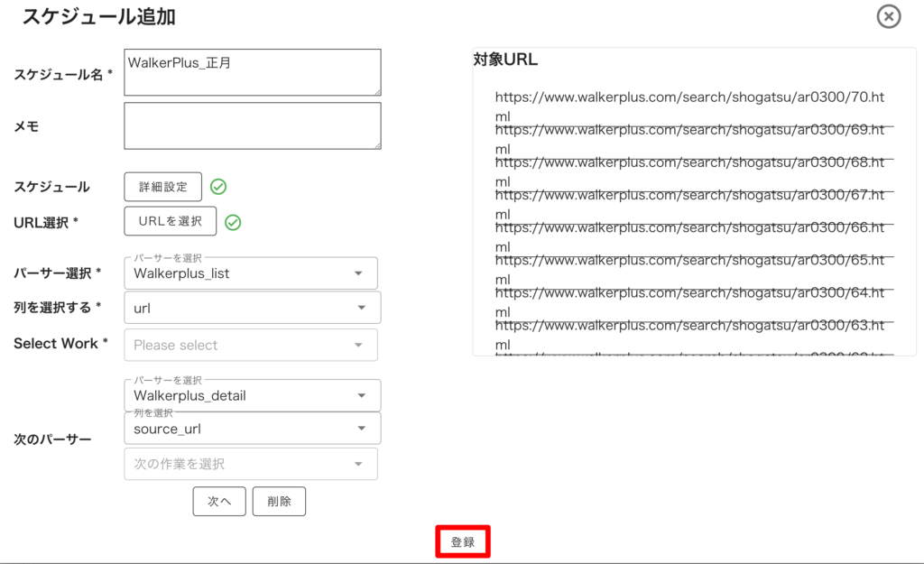Expand the url column dropdown
The height and width of the screenshot is (564, 924).
pyautogui.click(x=252, y=308)
